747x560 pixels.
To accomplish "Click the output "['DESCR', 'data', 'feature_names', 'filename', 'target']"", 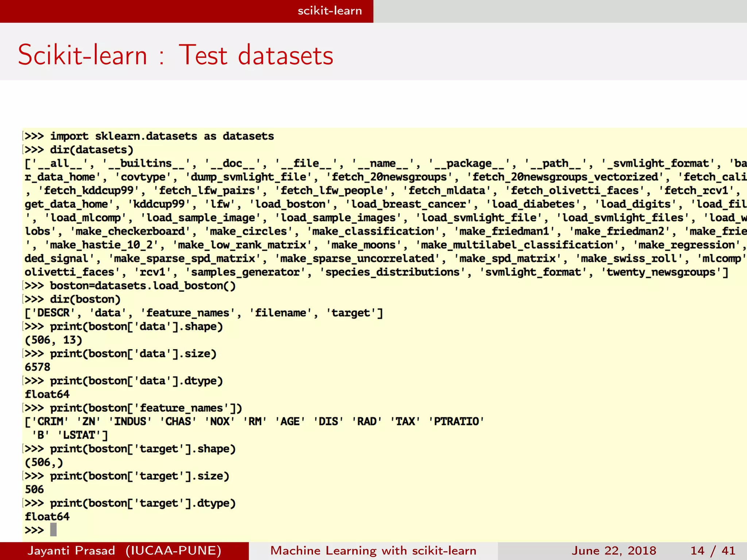I will (x=204, y=313).
